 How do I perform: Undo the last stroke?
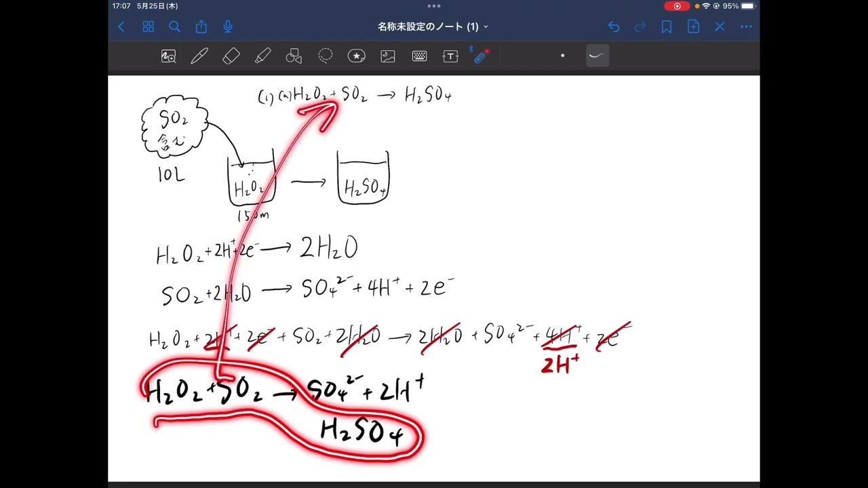tap(614, 27)
